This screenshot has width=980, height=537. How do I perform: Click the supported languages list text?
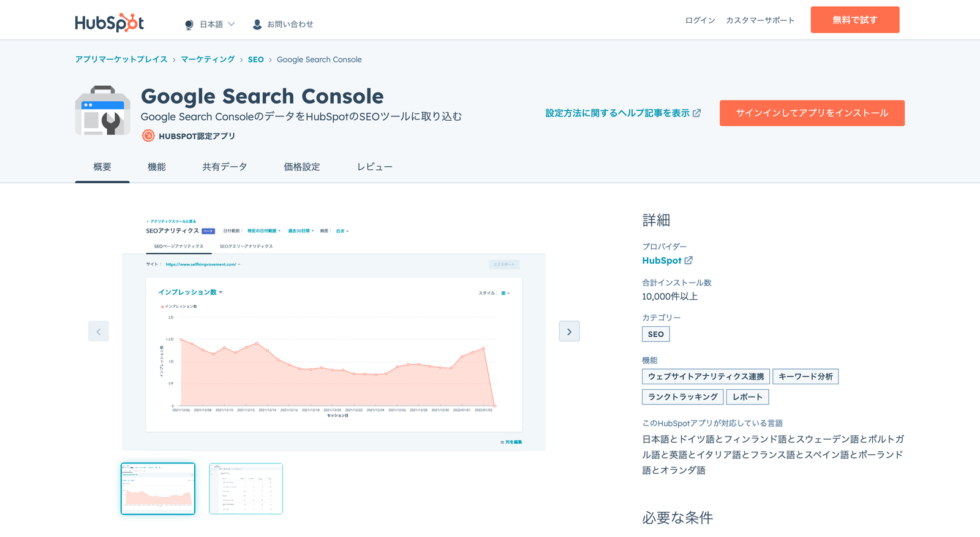[773, 455]
